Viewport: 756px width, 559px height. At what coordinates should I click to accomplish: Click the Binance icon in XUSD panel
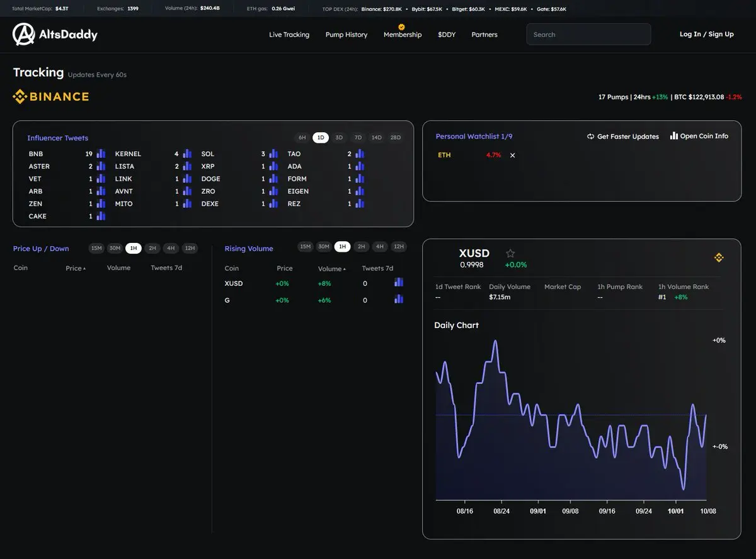(719, 257)
